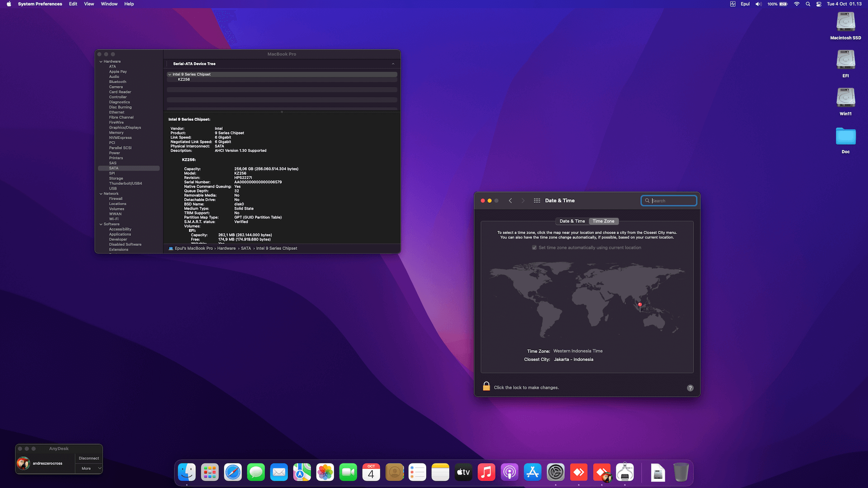Open Launchpad in the Dock
Viewport: 868px width, 488px height.
210,472
